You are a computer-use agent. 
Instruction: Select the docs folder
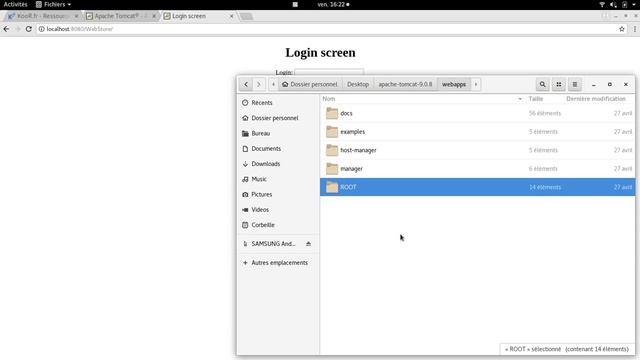[x=477, y=113]
